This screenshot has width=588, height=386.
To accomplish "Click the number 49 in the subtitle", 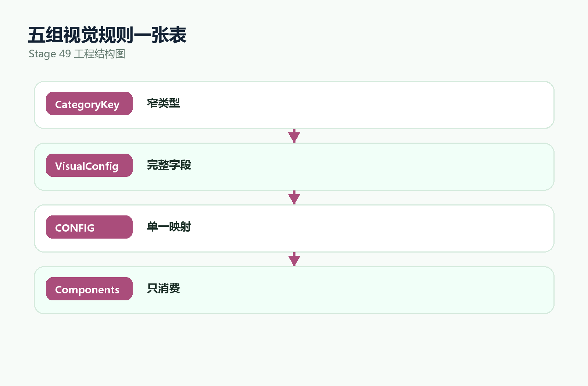I will [x=65, y=54].
